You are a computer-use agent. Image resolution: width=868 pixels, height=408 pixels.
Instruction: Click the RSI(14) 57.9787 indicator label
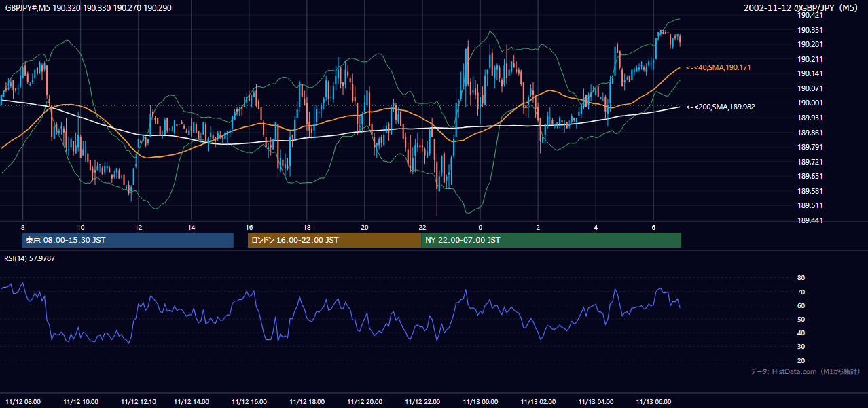[30, 259]
